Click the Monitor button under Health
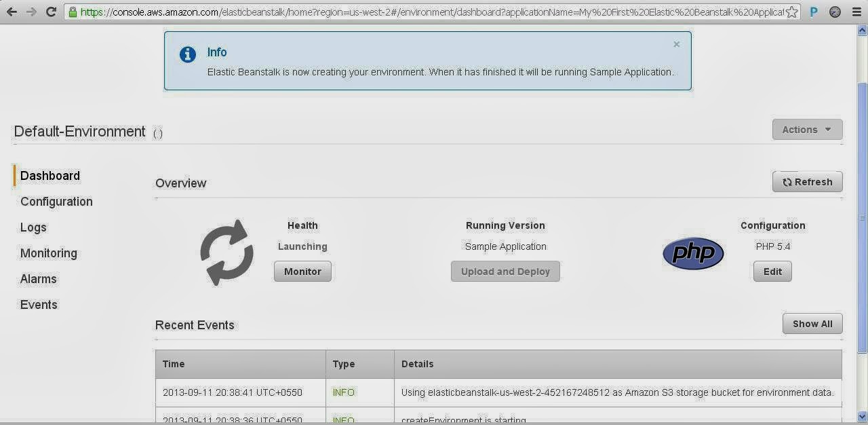 tap(302, 271)
